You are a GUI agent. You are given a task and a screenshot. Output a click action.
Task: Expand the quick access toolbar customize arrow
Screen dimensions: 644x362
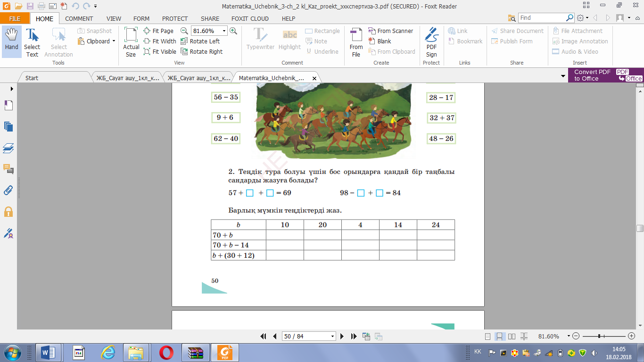pos(96,6)
